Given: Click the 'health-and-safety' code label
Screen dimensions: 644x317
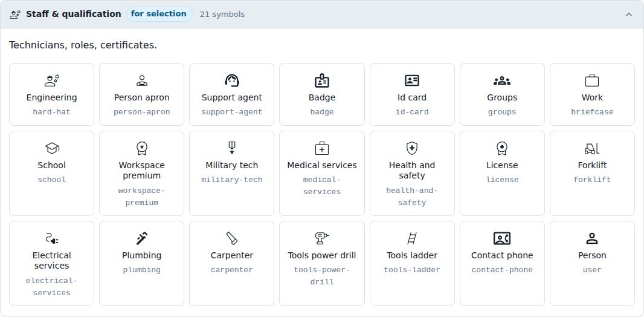Looking at the screenshot, I should [412, 197].
